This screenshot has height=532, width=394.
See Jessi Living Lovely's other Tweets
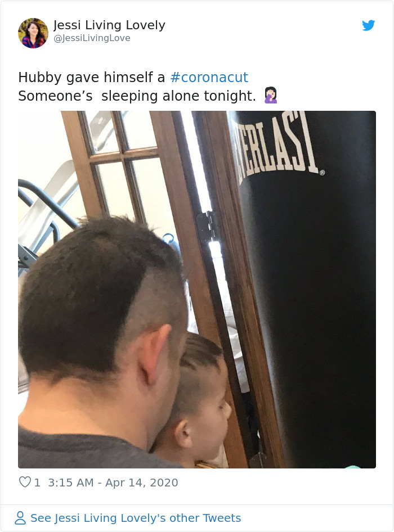tap(136, 518)
